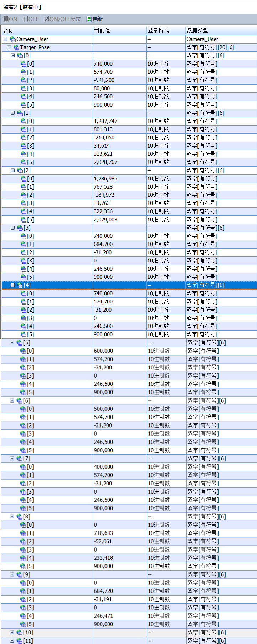The height and width of the screenshot is (644, 257).
Task: Click variable icon in the 767,528 row
Action: point(24,187)
